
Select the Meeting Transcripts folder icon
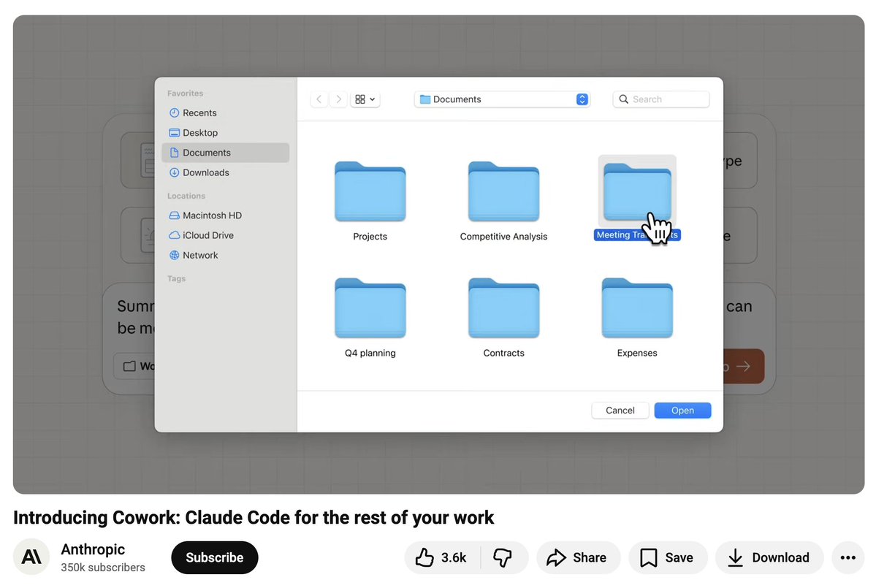click(x=637, y=191)
